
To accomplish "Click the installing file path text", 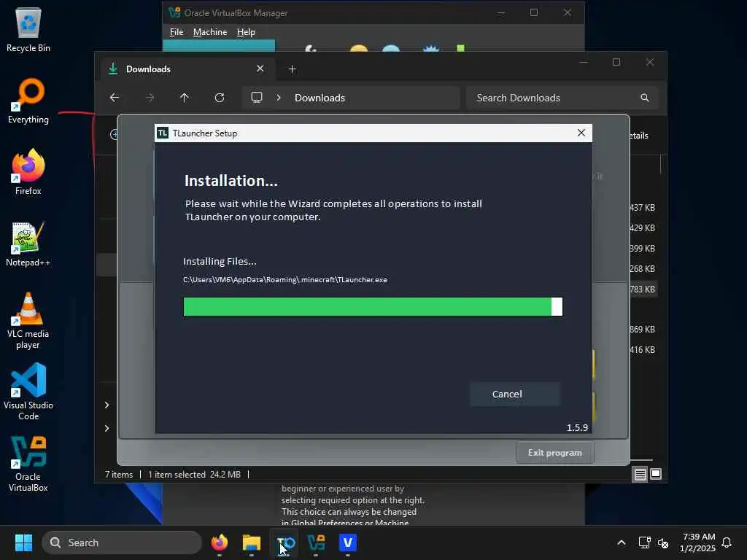I will pos(285,279).
